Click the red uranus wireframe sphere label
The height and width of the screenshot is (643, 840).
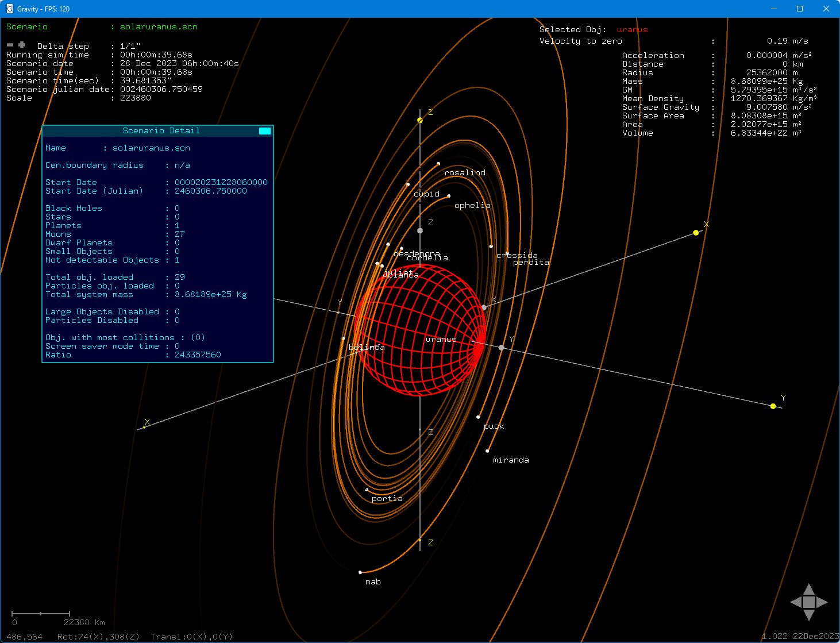tap(441, 340)
